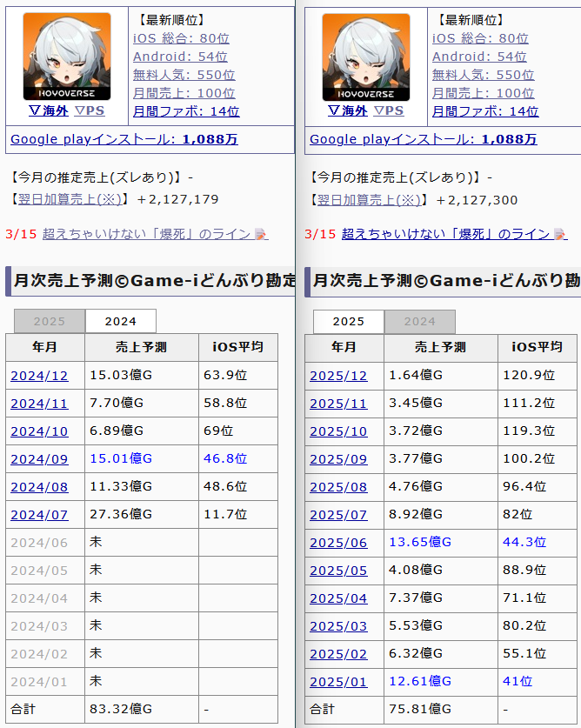Switch to the 2025 tab in the left panel
This screenshot has height=728, width=581.
click(x=50, y=321)
